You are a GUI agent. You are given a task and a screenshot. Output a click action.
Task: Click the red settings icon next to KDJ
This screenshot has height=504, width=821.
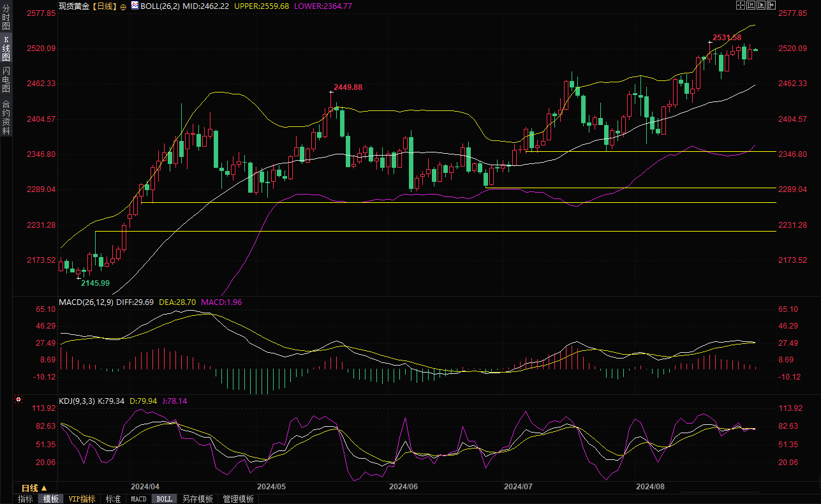click(18, 400)
